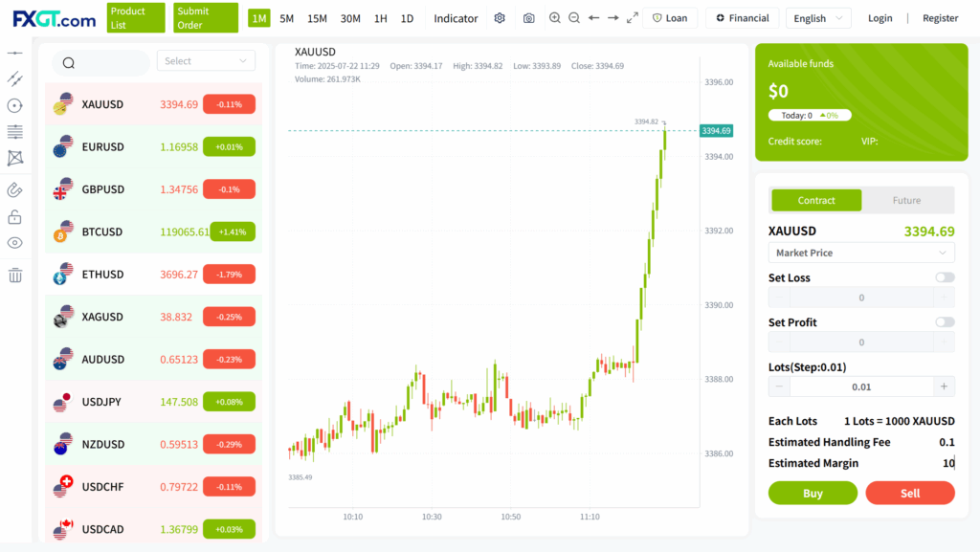
Task: Select the 15M timeframe
Action: tap(317, 18)
